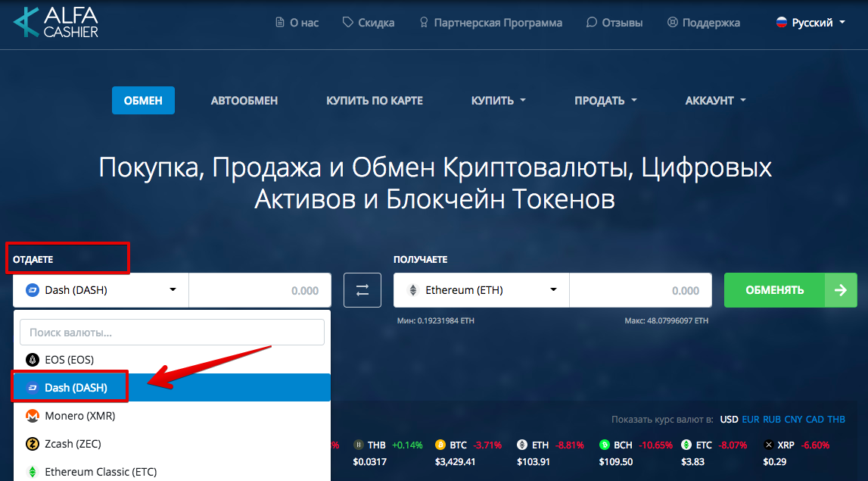Expand the ПРОДАТЬ menu
Viewport: 868px width, 481px height.
pos(605,101)
